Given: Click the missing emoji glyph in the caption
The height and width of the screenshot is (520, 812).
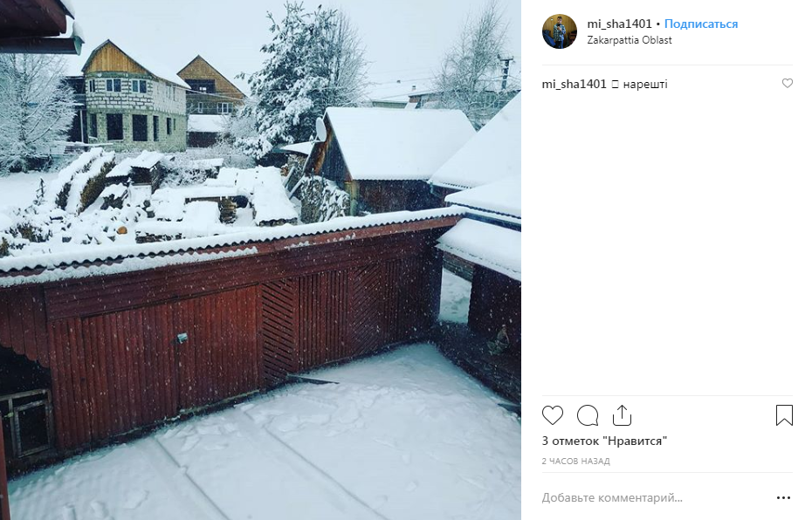Looking at the screenshot, I should [x=615, y=85].
